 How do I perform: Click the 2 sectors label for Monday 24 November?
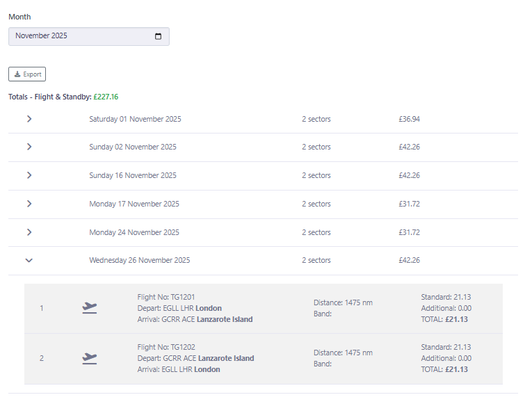click(316, 232)
